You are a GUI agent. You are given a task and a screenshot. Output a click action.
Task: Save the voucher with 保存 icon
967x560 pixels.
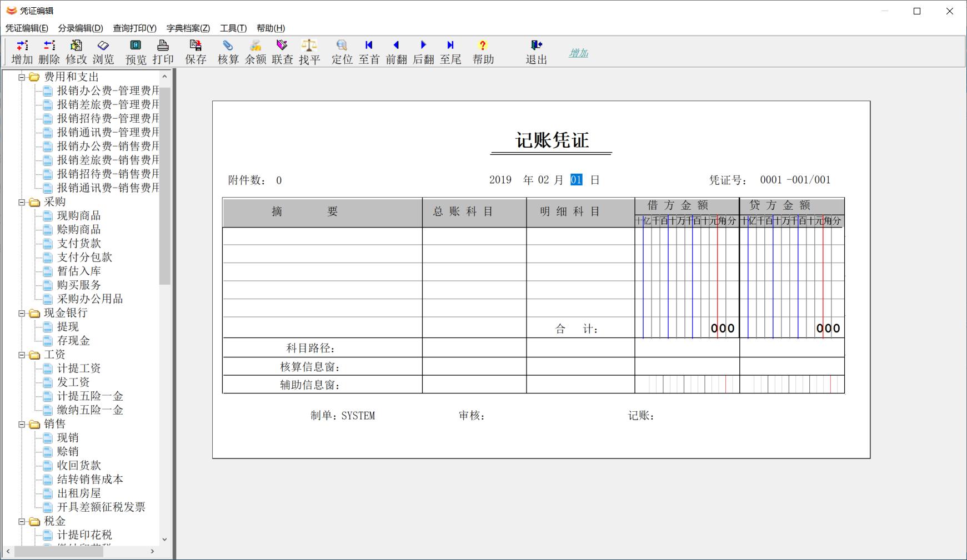tap(196, 52)
